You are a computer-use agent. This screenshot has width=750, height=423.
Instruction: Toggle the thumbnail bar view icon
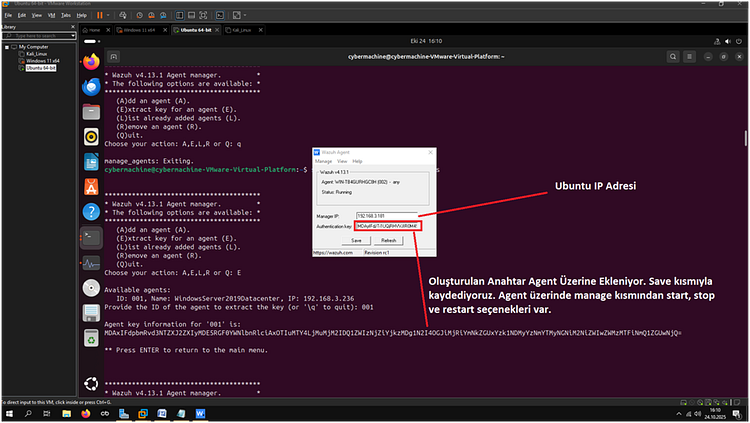point(191,15)
